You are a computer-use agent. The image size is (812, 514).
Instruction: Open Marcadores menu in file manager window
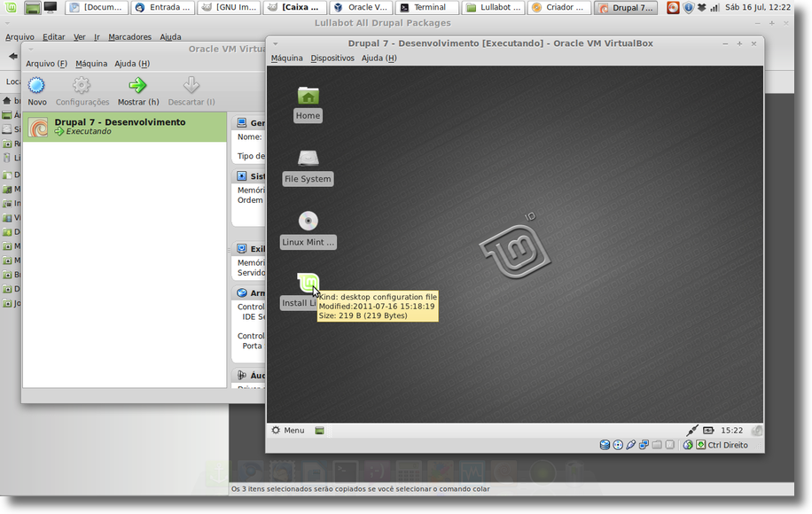tap(130, 36)
